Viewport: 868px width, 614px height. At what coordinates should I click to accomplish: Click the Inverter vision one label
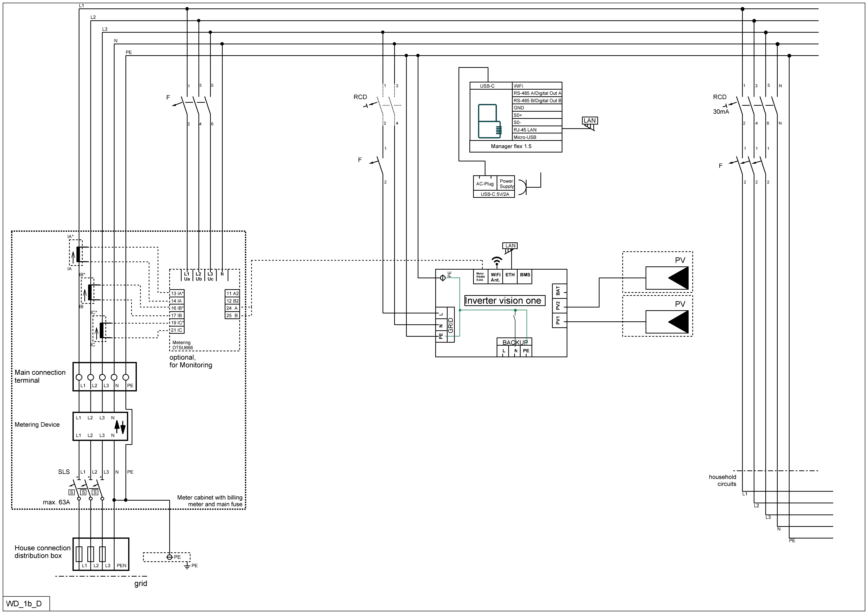click(x=504, y=301)
